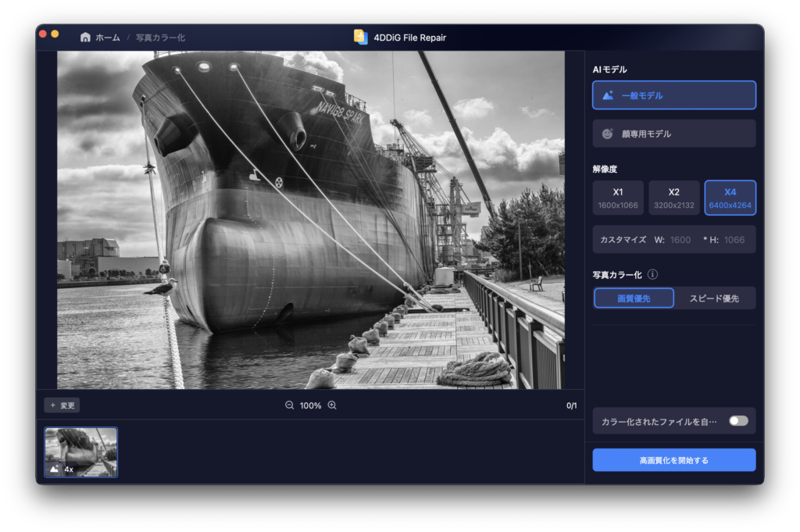The image size is (800, 532).
Task: Click the ship preview image
Action: (310, 220)
